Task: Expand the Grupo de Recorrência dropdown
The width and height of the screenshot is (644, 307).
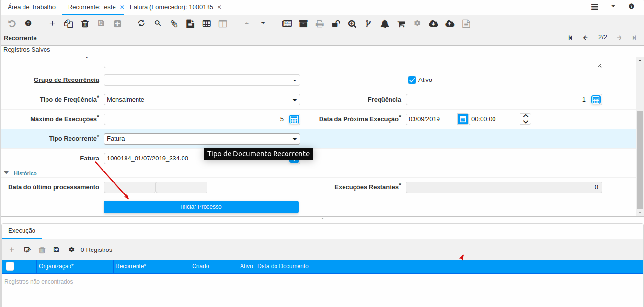Action: pos(294,80)
